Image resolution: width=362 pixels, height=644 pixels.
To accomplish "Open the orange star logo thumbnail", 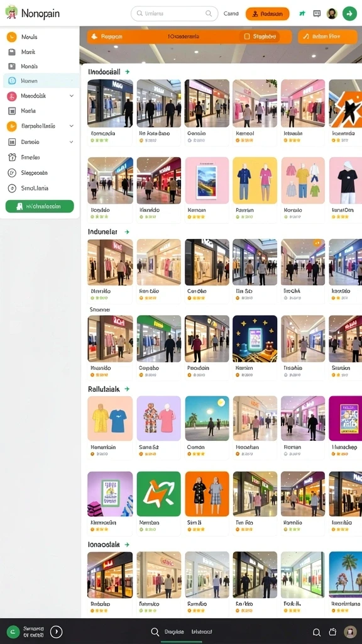I will pos(345,103).
